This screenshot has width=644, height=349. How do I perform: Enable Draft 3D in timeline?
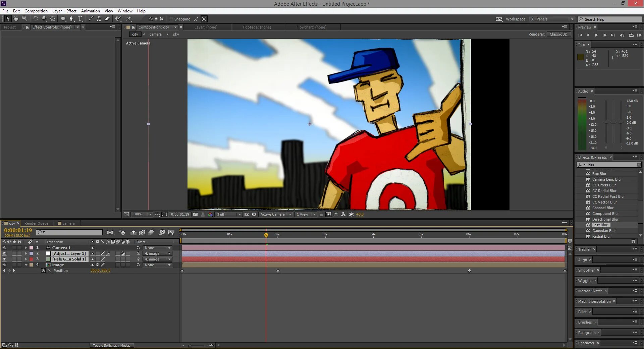[122, 232]
